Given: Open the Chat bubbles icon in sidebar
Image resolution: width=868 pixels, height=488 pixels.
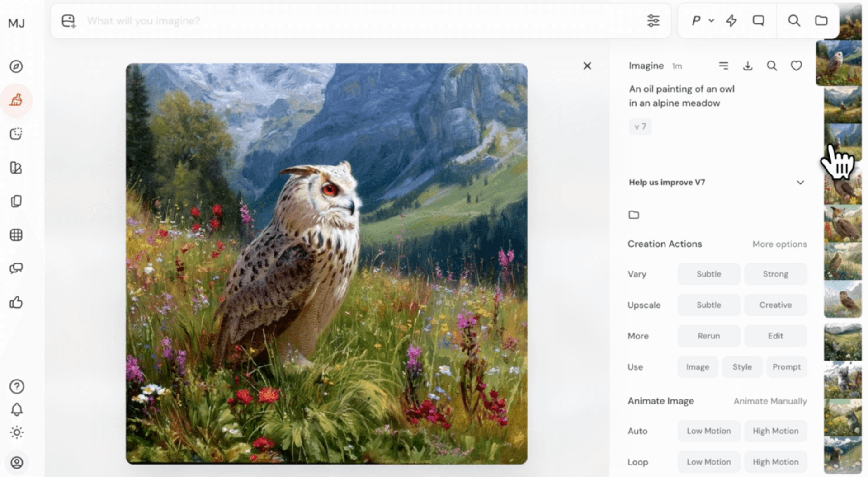Looking at the screenshot, I should (x=16, y=268).
